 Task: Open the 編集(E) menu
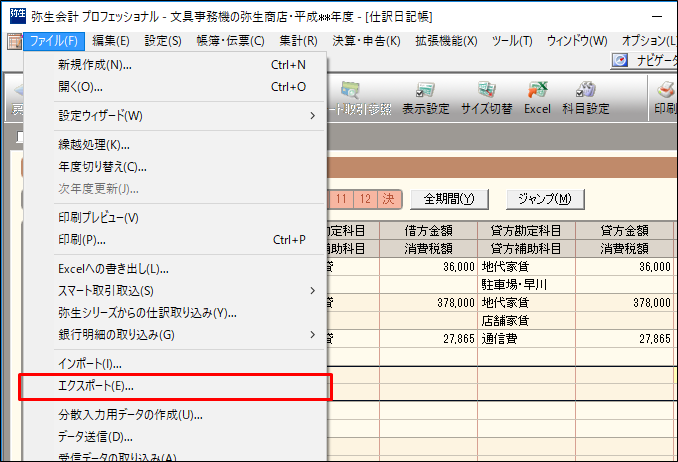point(111,41)
